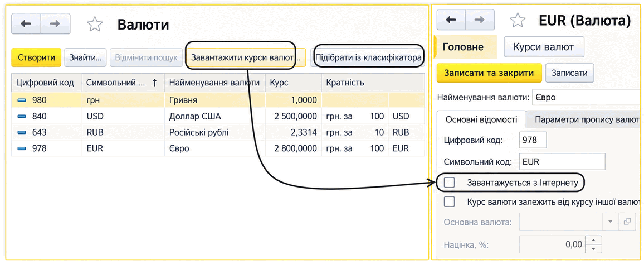644x264 pixels.
Task: Open the Курси валют section
Action: coord(544,47)
